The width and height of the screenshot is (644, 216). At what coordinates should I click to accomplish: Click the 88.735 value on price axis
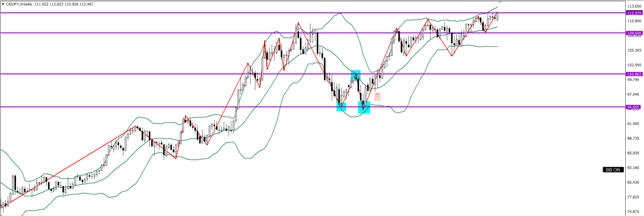(634, 138)
